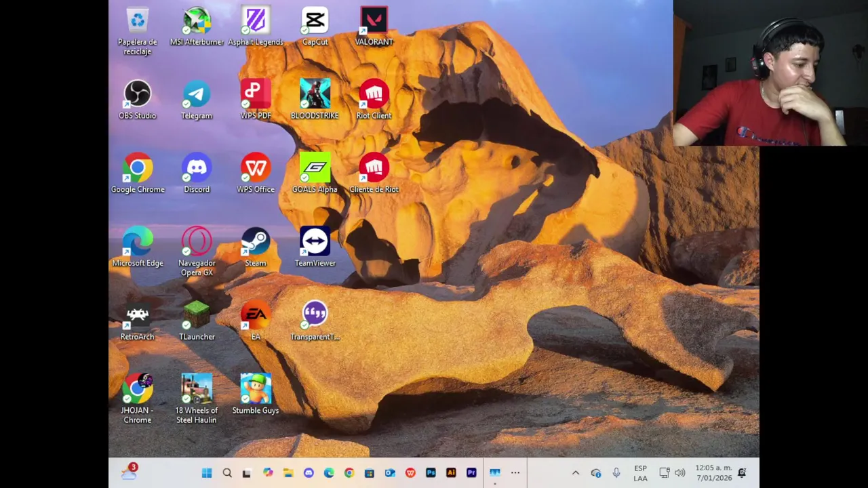Open WPS Office from the taskbar
Viewport: 868px width, 488px height.
point(410,473)
